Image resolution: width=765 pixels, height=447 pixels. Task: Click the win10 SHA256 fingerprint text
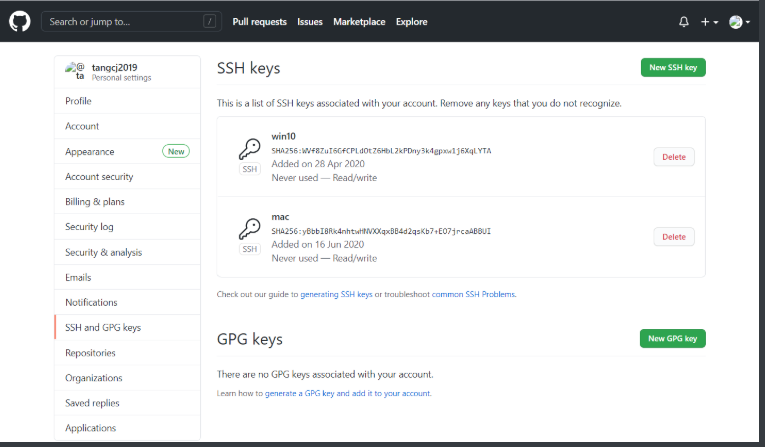[x=381, y=151]
